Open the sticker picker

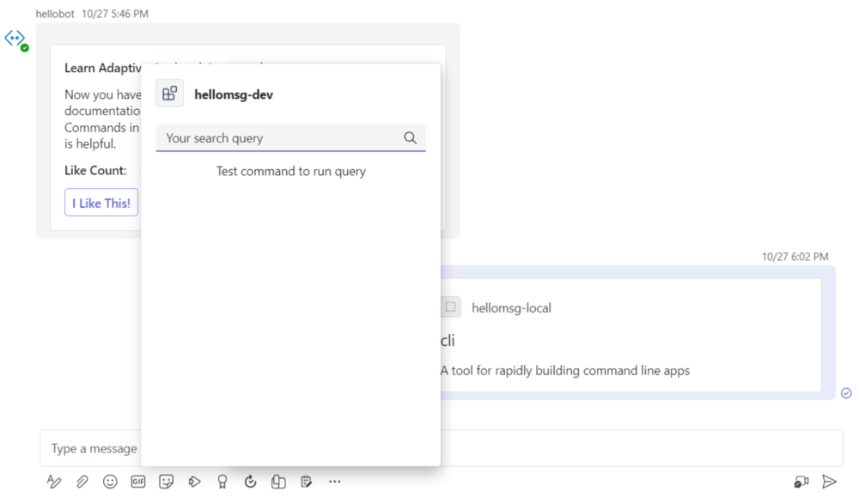pos(166,482)
